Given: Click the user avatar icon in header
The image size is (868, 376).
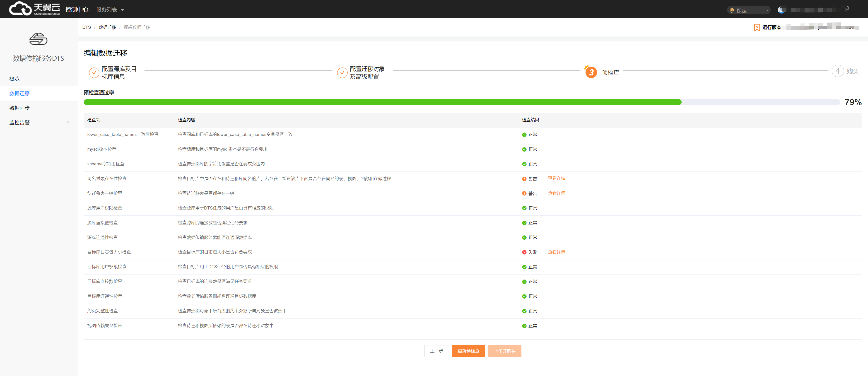Looking at the screenshot, I should point(781,10).
